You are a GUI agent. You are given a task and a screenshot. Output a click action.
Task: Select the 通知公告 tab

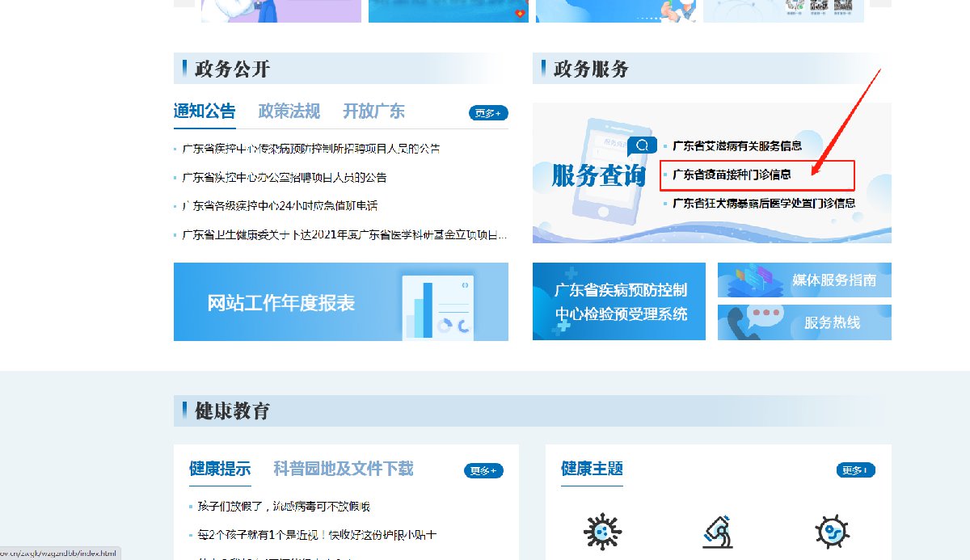coord(205,112)
